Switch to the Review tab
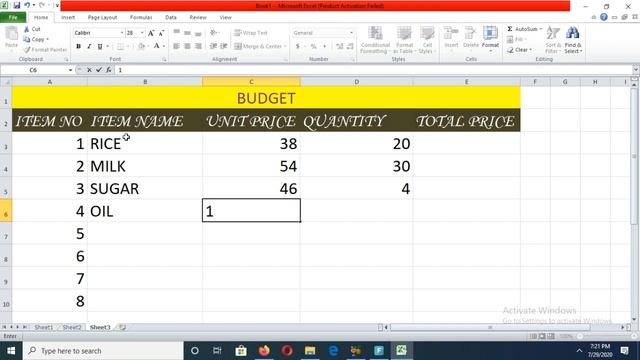 click(x=198, y=17)
